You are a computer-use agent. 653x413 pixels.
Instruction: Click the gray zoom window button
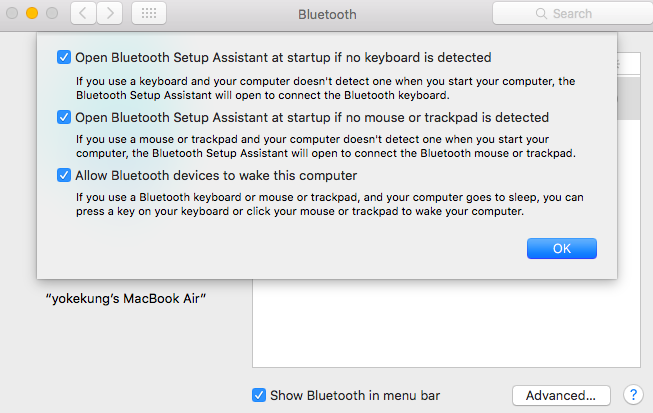point(51,14)
